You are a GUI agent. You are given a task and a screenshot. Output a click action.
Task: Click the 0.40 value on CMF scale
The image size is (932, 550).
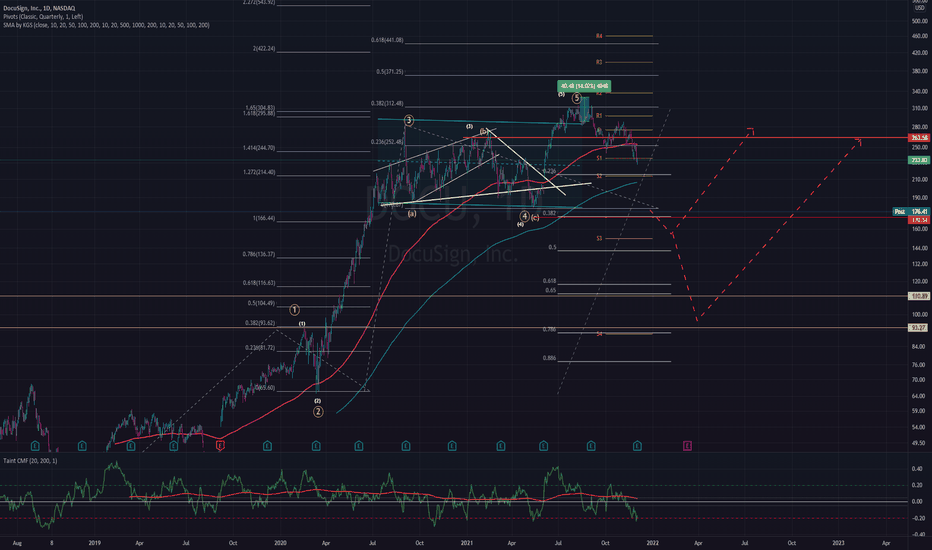tap(917, 469)
